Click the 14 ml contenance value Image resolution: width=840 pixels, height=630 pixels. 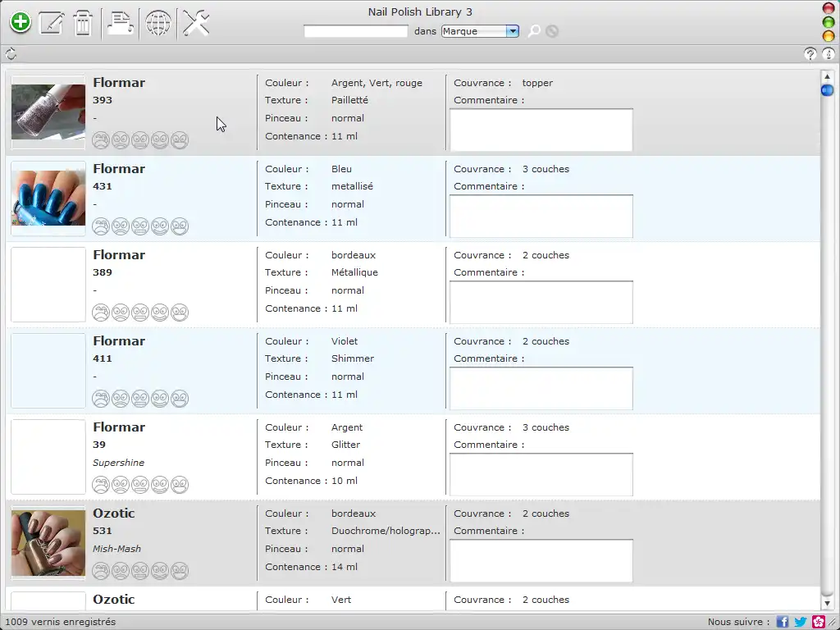point(345,568)
